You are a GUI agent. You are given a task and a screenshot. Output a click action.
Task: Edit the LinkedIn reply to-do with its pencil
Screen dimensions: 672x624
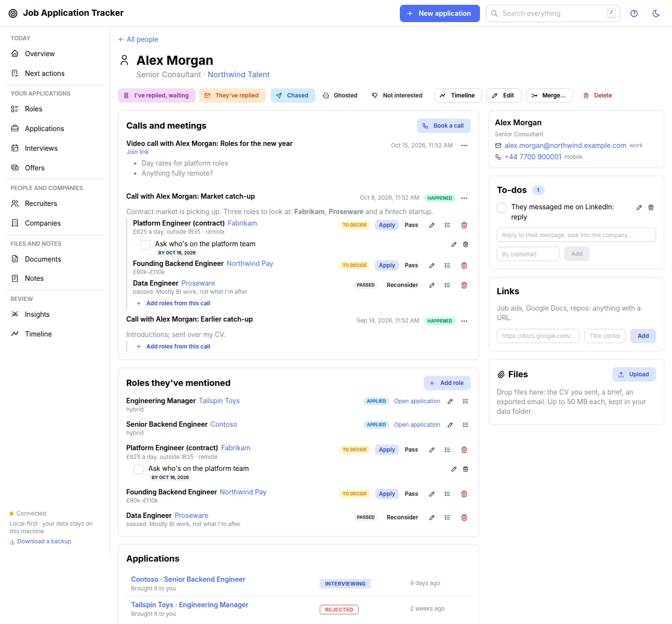tap(639, 207)
